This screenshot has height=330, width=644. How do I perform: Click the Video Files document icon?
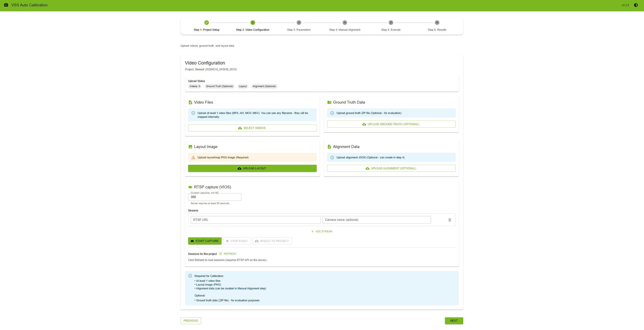click(190, 102)
